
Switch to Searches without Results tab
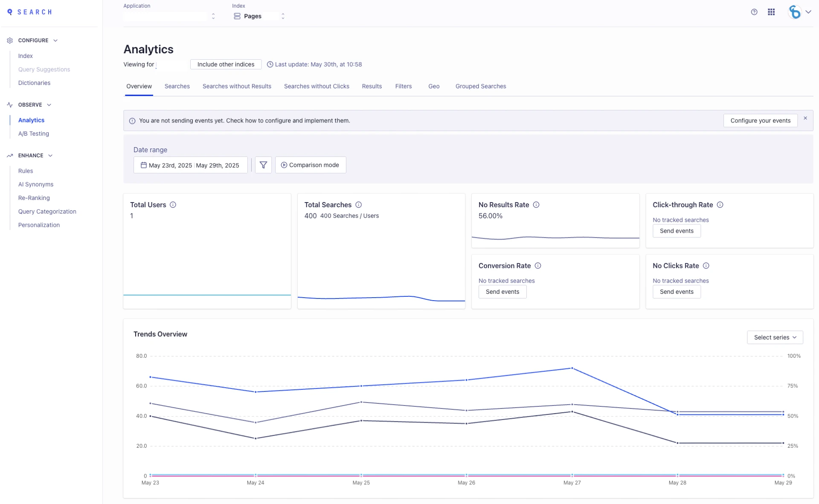236,86
